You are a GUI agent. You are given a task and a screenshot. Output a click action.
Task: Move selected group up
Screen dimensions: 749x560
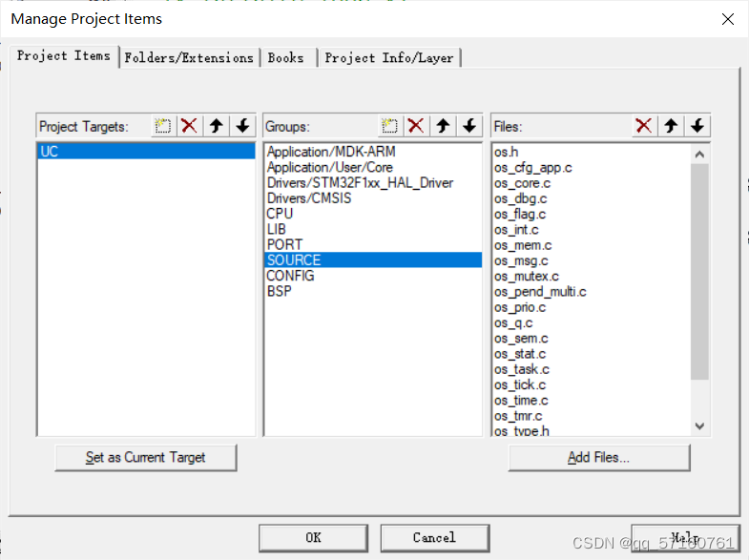(443, 126)
